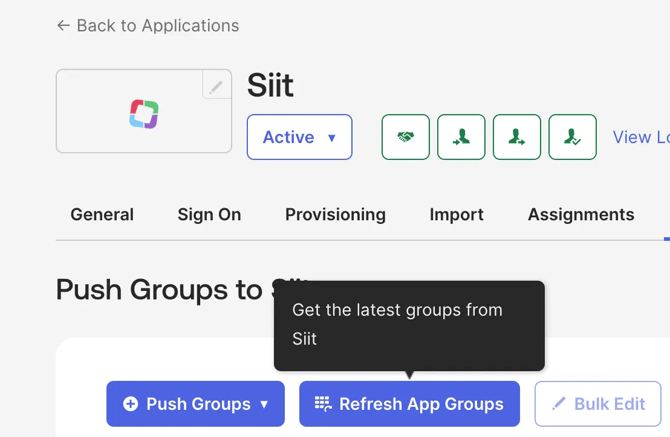Click the plus icon in Push Groups button

[x=130, y=404]
